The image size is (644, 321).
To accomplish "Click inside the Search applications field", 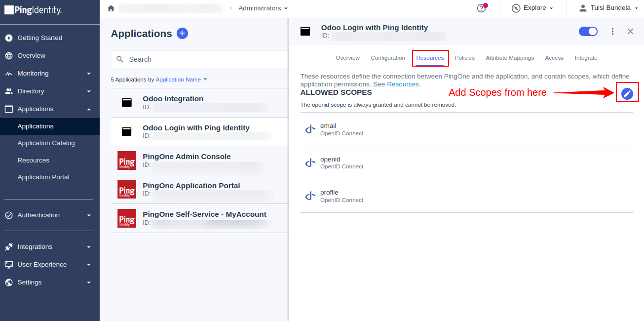I will click(199, 59).
